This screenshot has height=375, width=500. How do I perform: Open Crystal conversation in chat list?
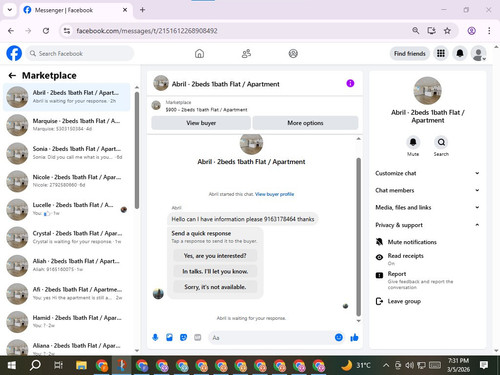point(66,237)
